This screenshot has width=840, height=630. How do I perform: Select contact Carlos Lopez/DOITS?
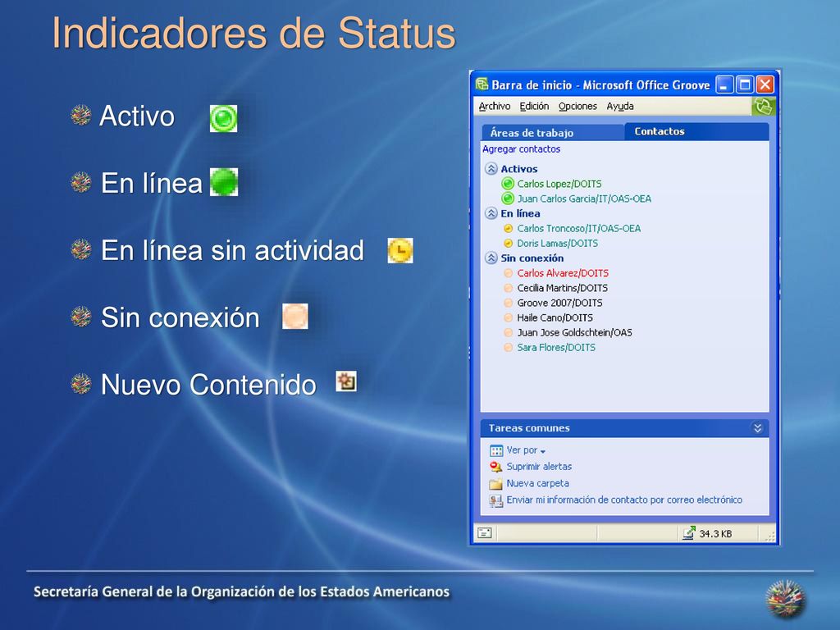[559, 184]
